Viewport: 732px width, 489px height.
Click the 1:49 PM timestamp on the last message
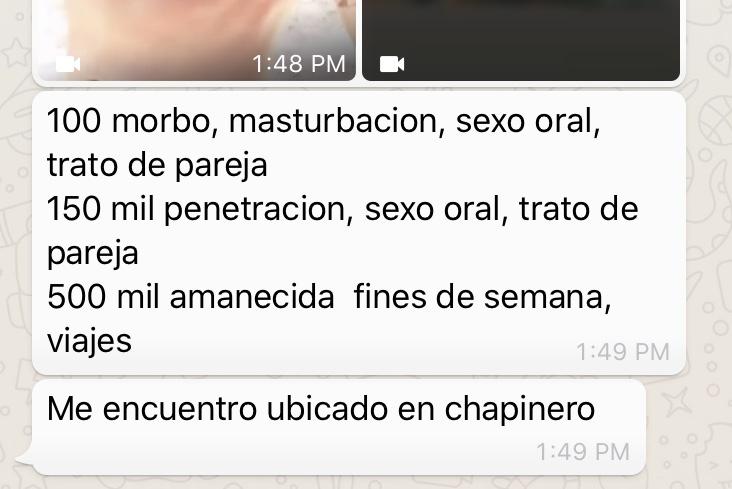(583, 452)
